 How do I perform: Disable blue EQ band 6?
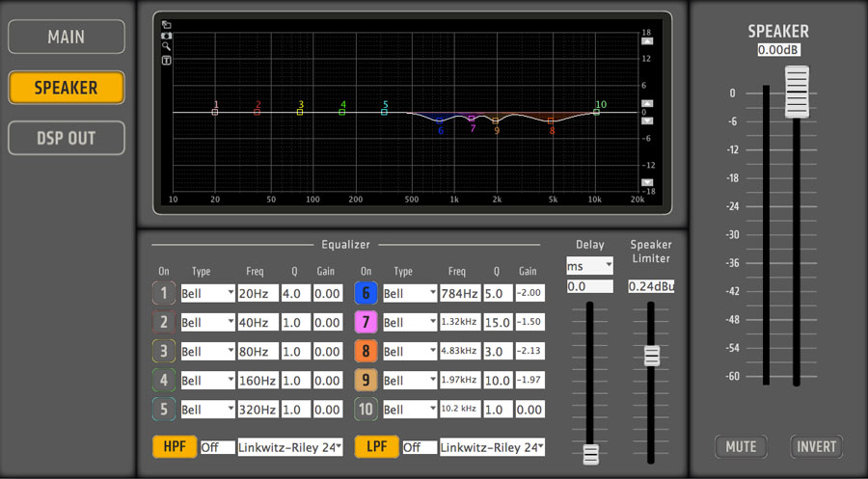pos(366,293)
